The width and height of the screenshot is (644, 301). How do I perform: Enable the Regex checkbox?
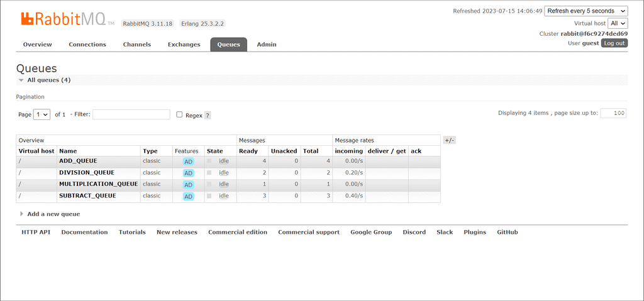(180, 115)
